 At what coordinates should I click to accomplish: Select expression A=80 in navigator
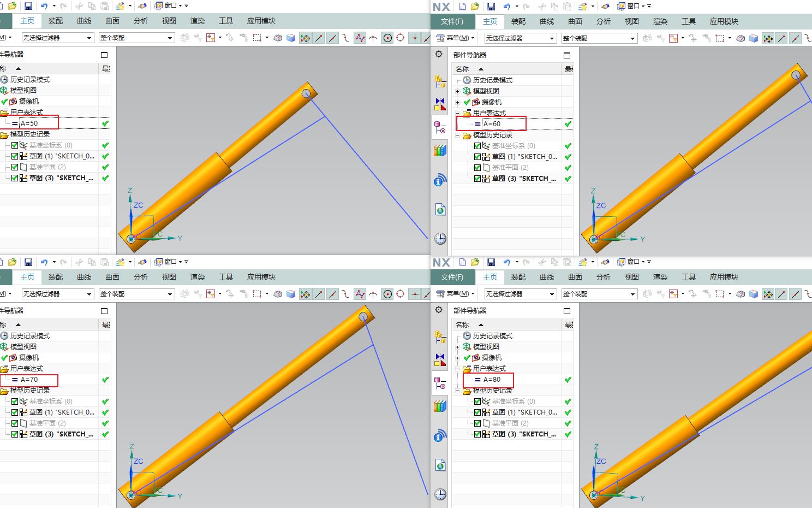pyautogui.click(x=492, y=380)
